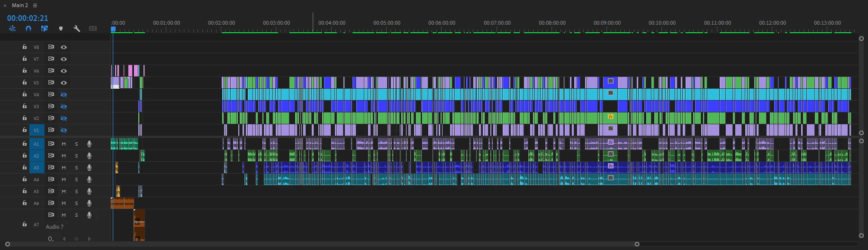Target track A2 header label
868x250 pixels.
36,156
